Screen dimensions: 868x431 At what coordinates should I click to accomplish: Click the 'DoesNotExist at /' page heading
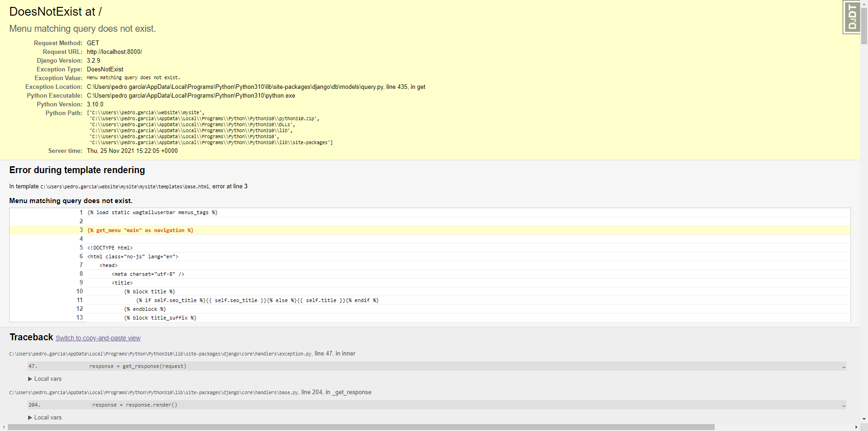tap(55, 11)
